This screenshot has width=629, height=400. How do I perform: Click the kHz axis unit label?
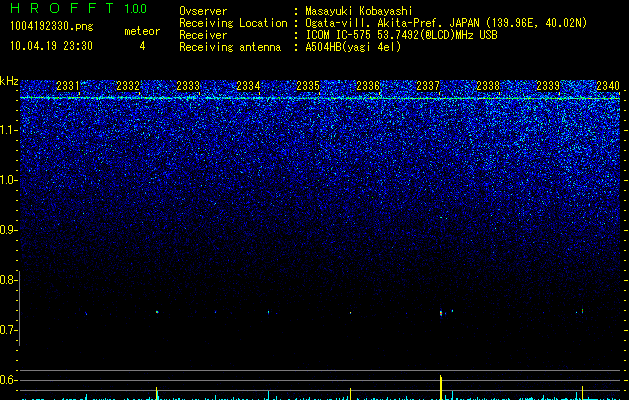(9, 81)
